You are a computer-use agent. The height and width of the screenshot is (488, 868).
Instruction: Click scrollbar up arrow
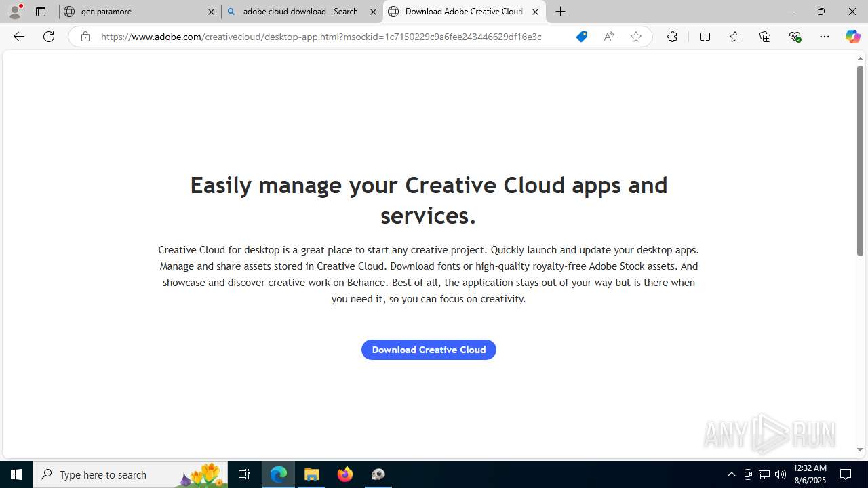[x=860, y=59]
